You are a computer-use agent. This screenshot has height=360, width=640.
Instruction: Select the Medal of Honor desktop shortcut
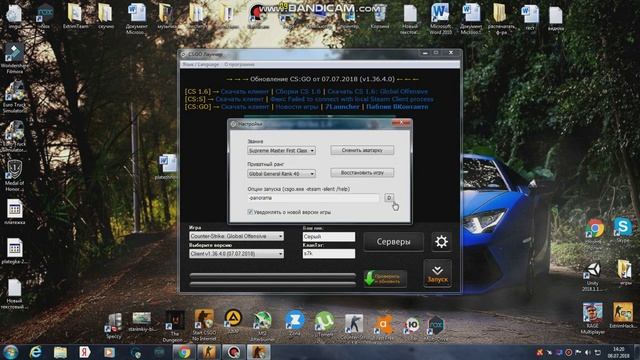(x=15, y=176)
